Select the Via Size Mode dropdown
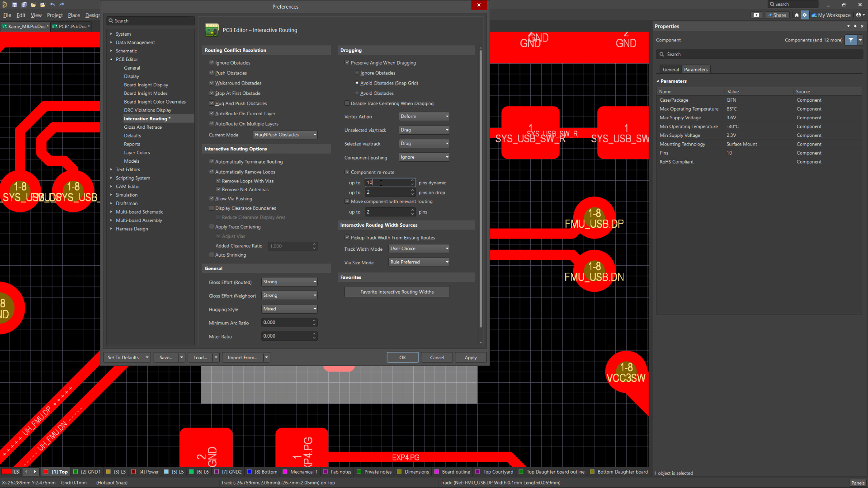 click(x=419, y=262)
